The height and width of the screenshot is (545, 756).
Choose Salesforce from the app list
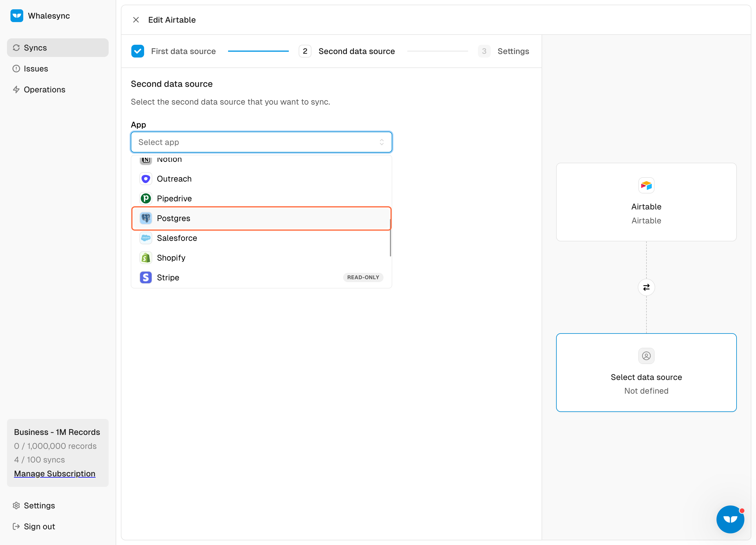tap(261, 238)
